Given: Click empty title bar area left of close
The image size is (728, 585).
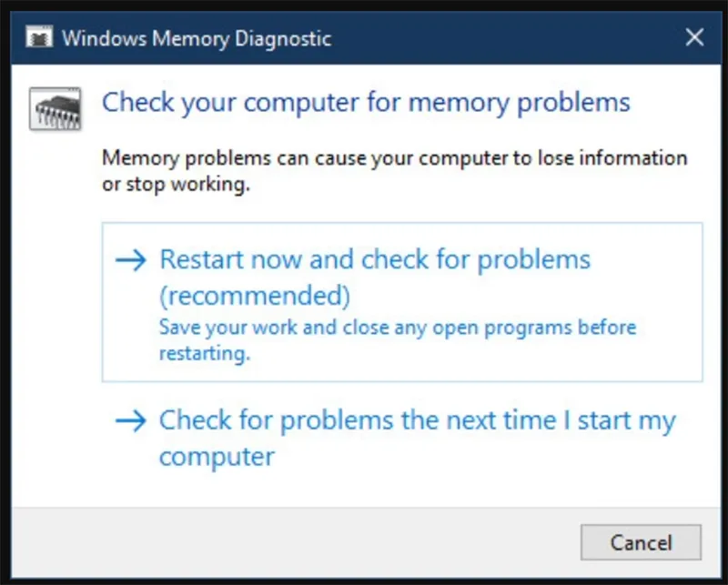Looking at the screenshot, I should [x=510, y=38].
